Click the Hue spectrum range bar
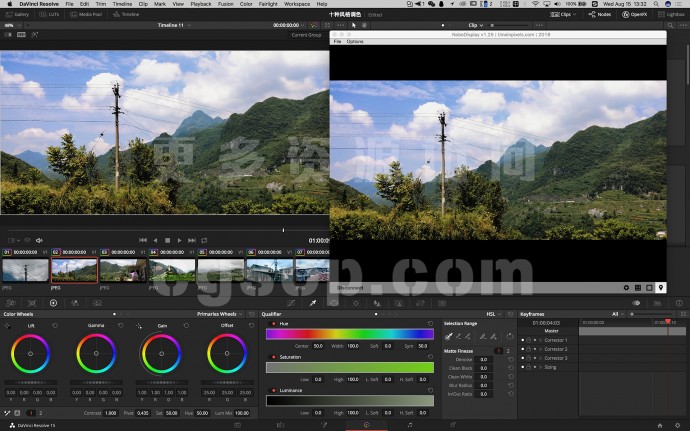 pyautogui.click(x=350, y=334)
